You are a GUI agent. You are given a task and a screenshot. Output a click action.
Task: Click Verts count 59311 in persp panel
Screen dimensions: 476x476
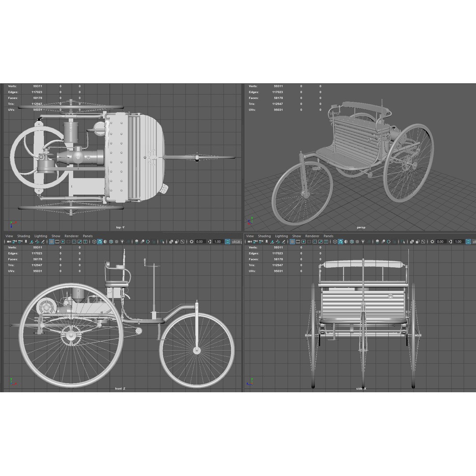(x=278, y=86)
